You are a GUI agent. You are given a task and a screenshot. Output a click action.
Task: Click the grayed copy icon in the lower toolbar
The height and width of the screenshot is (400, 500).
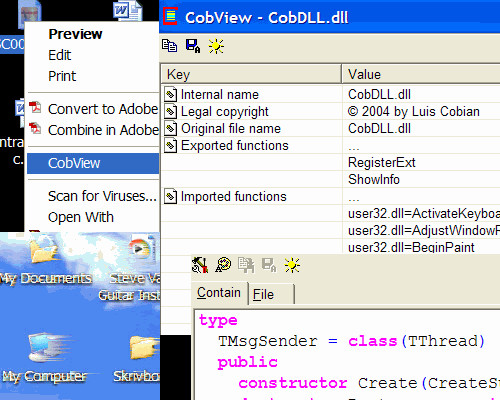pyautogui.click(x=246, y=265)
